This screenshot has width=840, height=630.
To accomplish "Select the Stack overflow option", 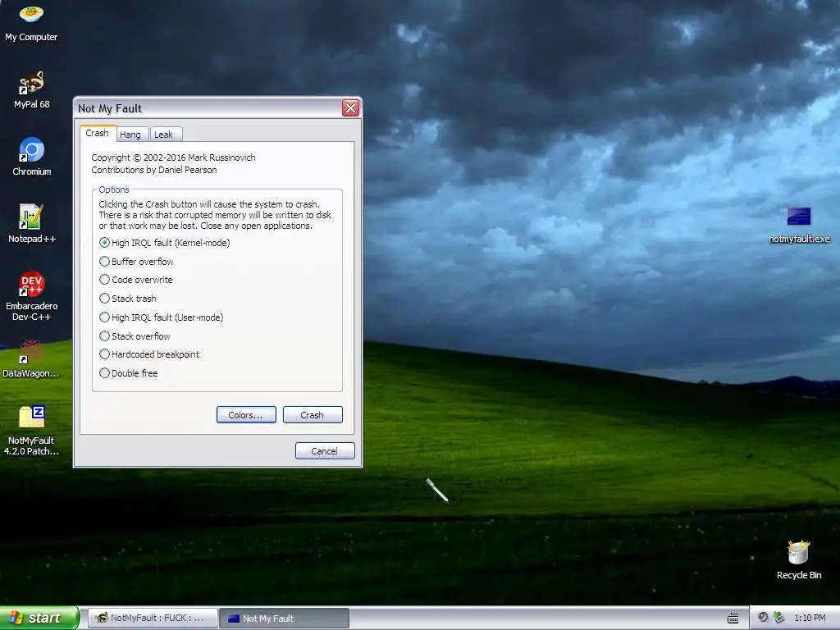I will click(135, 336).
